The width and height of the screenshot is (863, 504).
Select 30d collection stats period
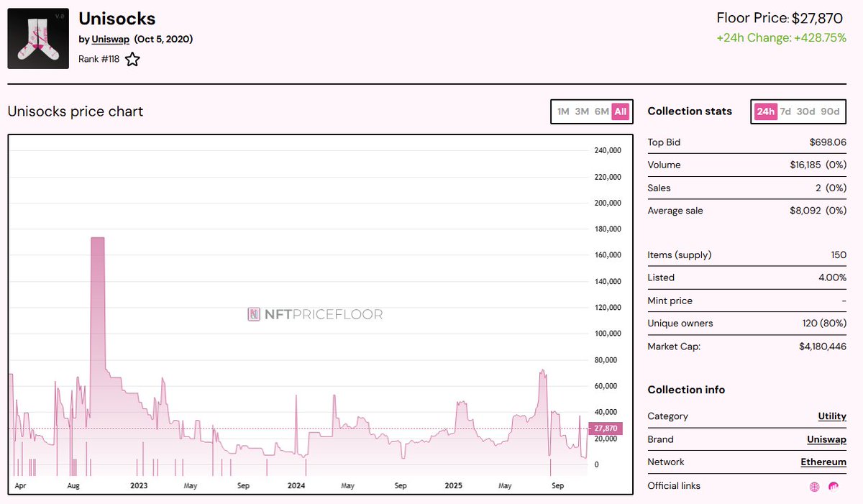point(805,111)
